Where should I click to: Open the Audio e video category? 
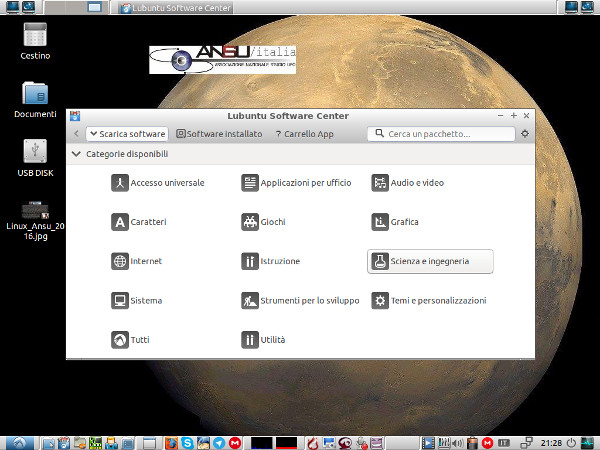coord(408,183)
